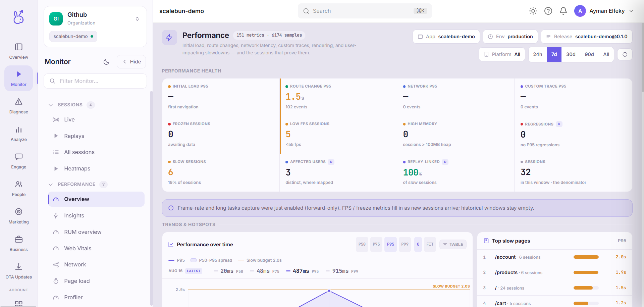The height and width of the screenshot is (307, 644).
Task: Open the Release filter dropdown
Action: point(587,37)
